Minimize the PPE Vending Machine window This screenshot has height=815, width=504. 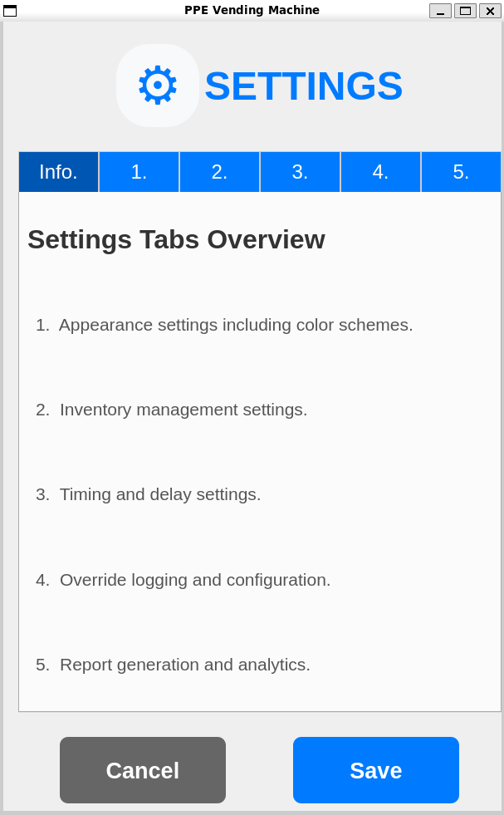click(440, 11)
